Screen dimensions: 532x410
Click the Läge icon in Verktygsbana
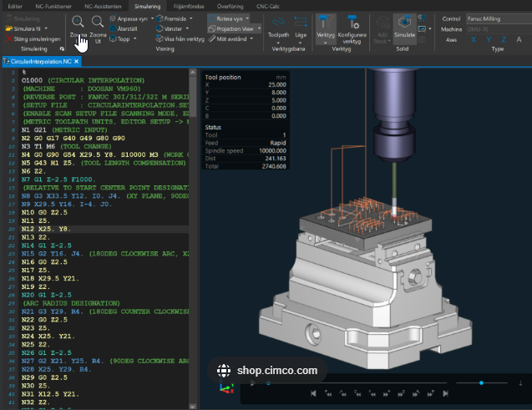[x=301, y=23]
